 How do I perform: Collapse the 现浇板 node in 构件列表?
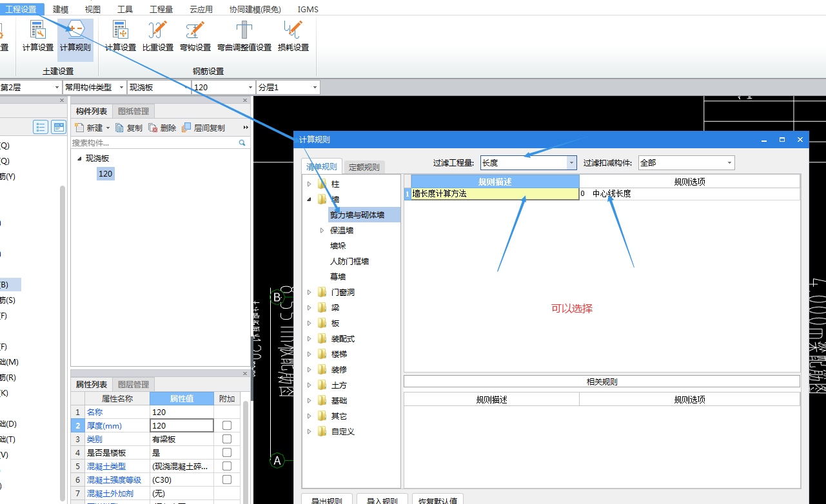(x=79, y=159)
